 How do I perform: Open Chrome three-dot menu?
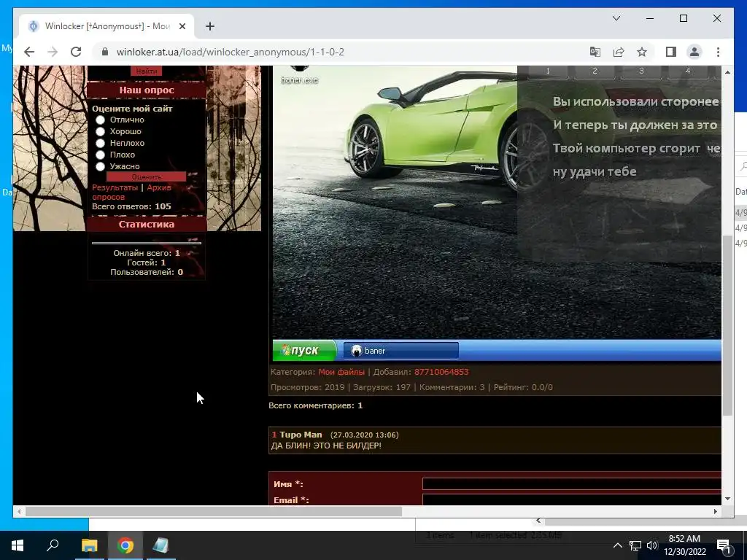[x=718, y=52]
